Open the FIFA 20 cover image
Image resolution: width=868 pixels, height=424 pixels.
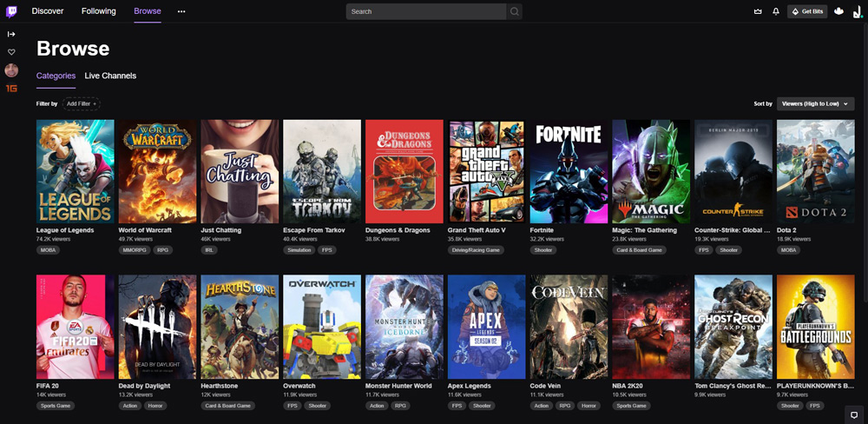click(x=76, y=327)
